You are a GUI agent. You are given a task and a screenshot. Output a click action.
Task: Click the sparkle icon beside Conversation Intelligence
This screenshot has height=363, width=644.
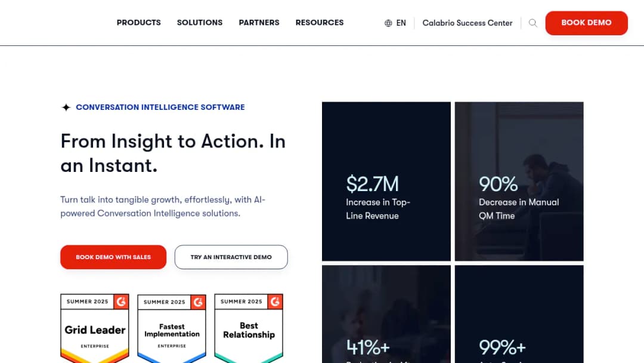[x=66, y=107]
